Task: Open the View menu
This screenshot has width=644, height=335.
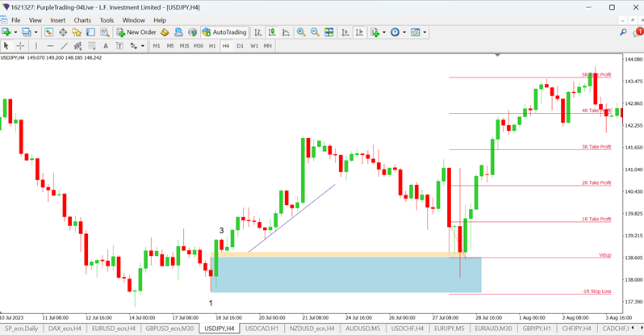Action: [36, 20]
